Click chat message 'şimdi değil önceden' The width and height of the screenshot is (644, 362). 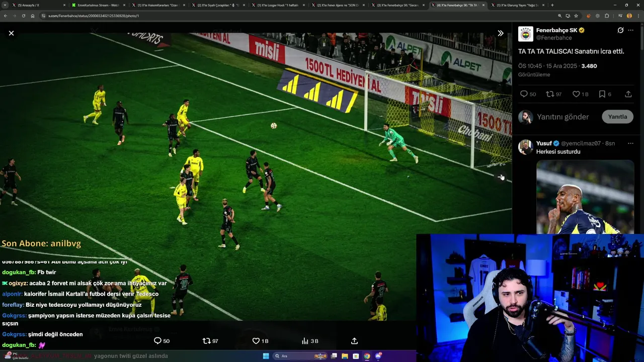pyautogui.click(x=55, y=334)
